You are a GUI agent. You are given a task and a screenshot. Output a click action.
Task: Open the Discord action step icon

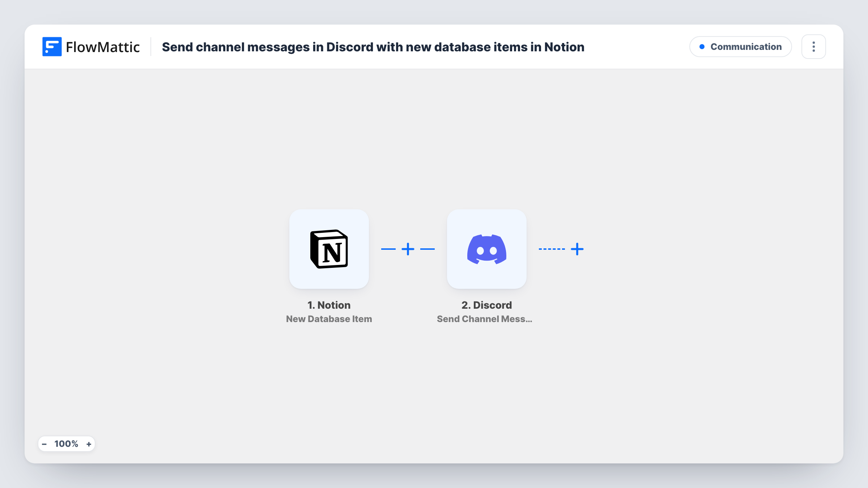(x=487, y=249)
